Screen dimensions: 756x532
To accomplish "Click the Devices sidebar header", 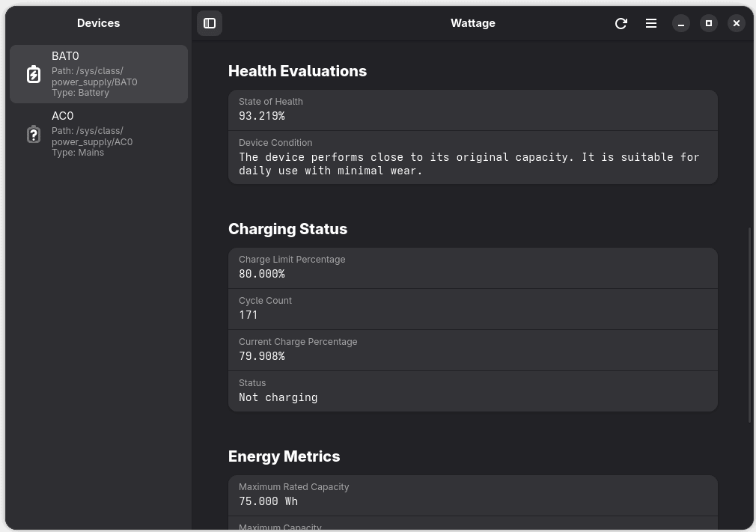I will click(98, 23).
